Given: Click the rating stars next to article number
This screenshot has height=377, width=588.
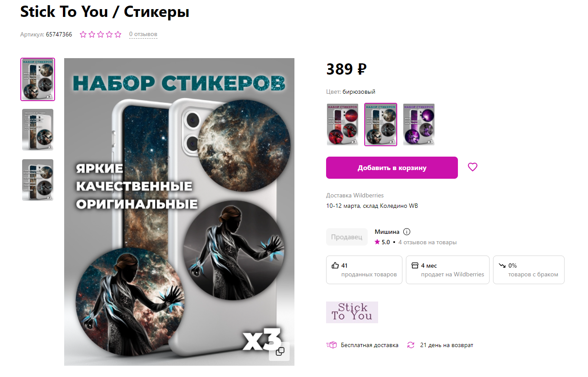Looking at the screenshot, I should 101,34.
